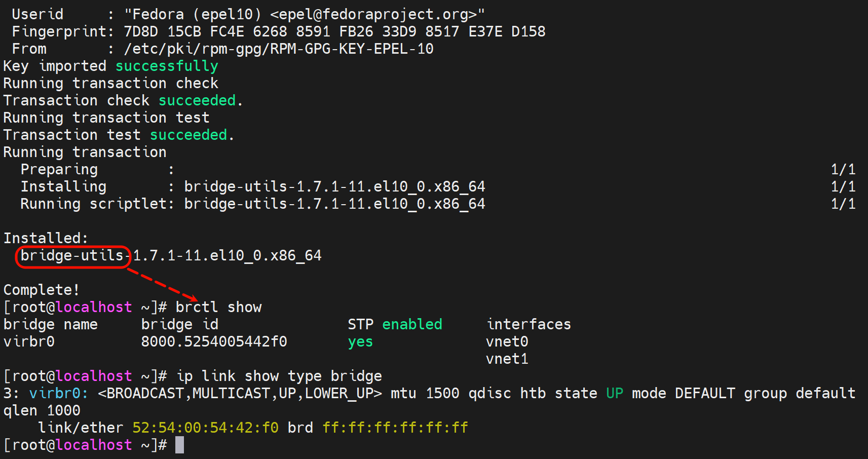The height and width of the screenshot is (459, 868).
Task: Click the 'Installed:' heading
Action: pos(46,238)
